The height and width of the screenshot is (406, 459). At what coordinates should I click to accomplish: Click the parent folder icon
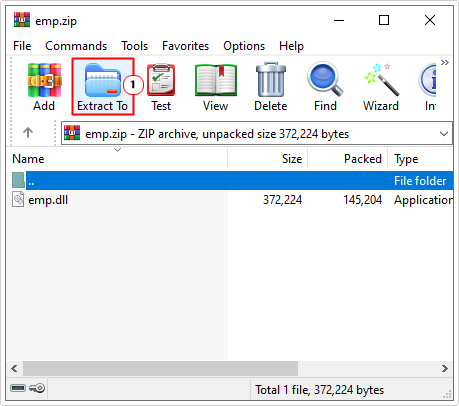18,180
